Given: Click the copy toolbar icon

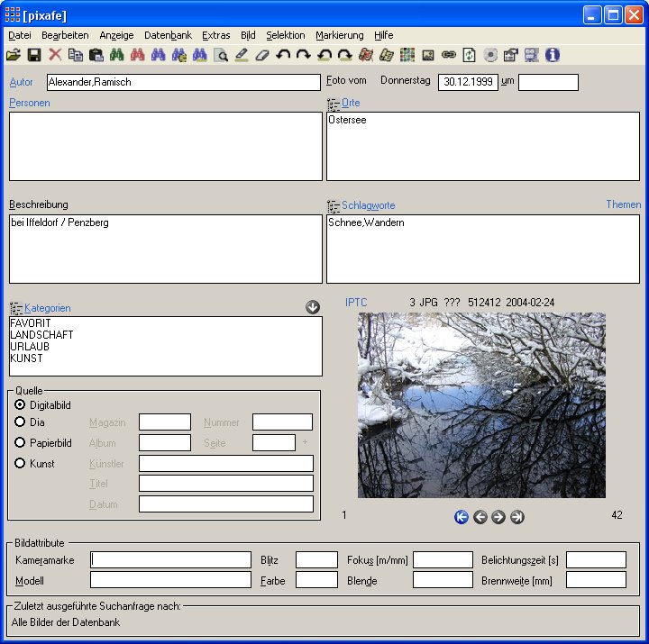Looking at the screenshot, I should point(76,55).
